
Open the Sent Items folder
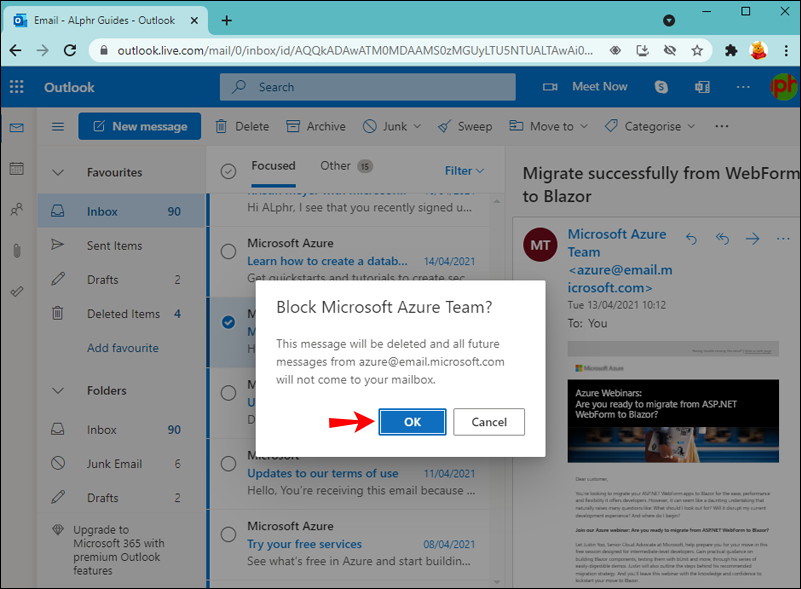click(x=121, y=245)
